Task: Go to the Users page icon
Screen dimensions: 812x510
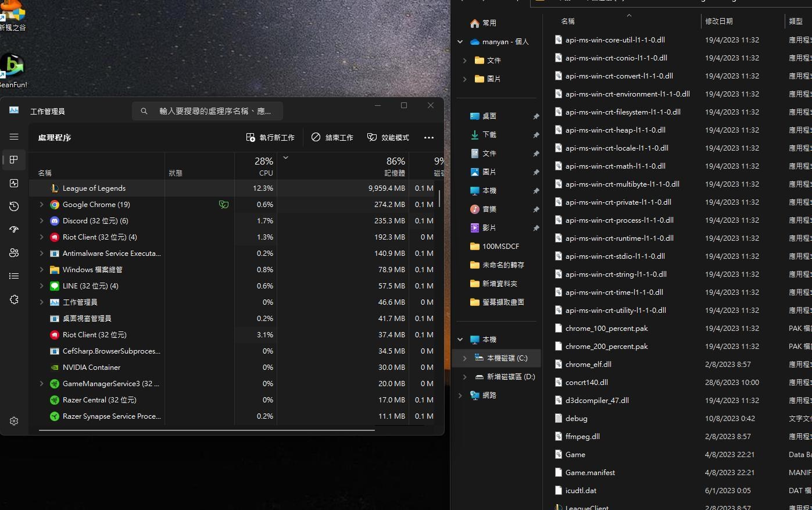Action: [14, 253]
